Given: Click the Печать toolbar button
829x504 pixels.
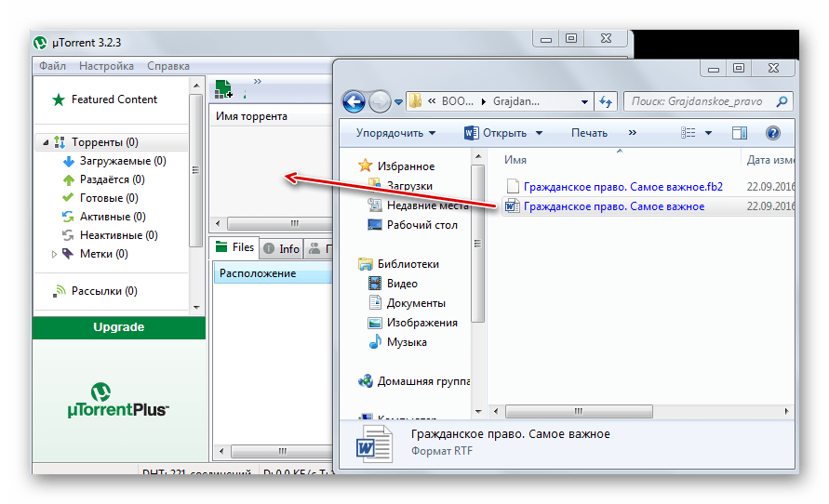Looking at the screenshot, I should pos(589,133).
